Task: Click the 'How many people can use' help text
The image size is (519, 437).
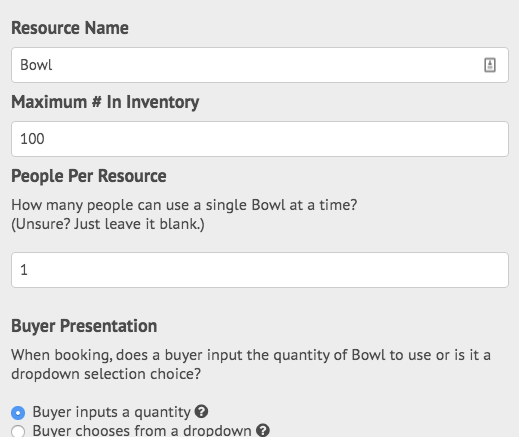Action: tap(184, 205)
